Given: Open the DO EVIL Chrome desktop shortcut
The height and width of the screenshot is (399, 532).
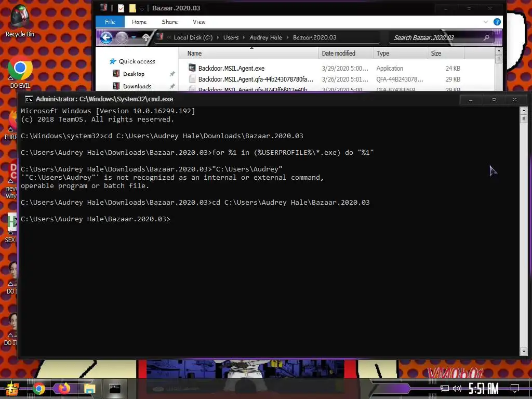Looking at the screenshot, I should coord(20,72).
